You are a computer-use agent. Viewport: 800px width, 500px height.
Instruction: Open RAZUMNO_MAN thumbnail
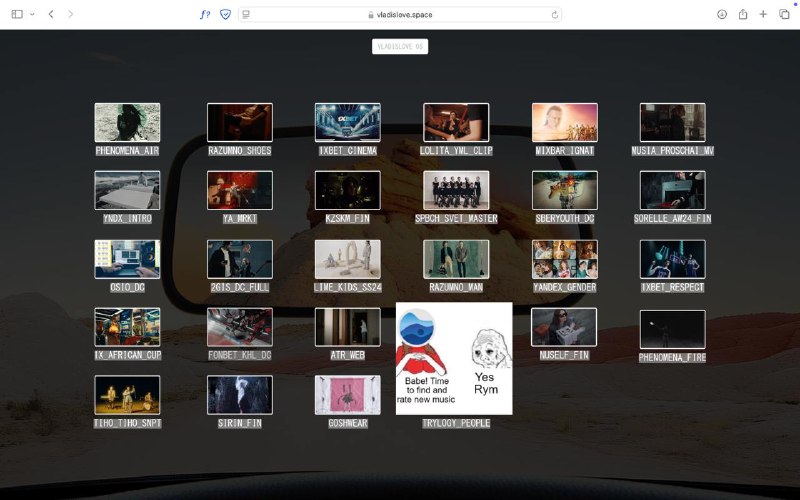coord(456,259)
